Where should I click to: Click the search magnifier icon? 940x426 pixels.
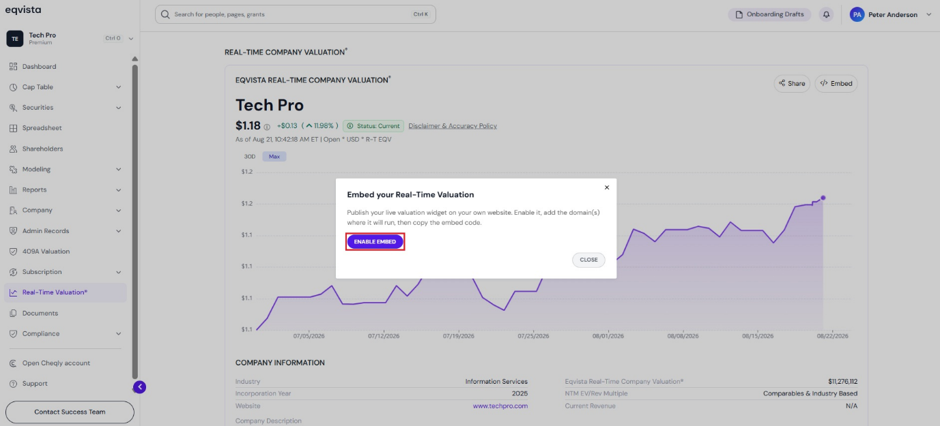point(166,14)
